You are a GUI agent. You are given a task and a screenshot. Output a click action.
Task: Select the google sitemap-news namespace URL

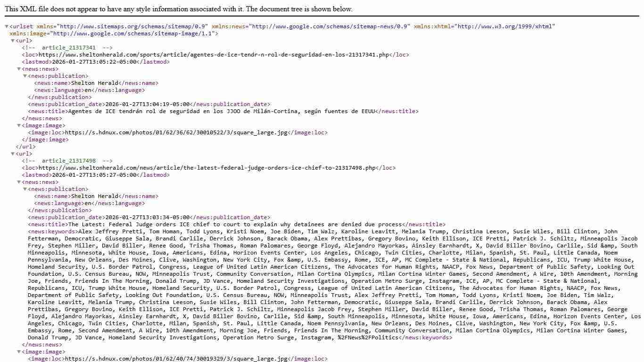(x=328, y=26)
